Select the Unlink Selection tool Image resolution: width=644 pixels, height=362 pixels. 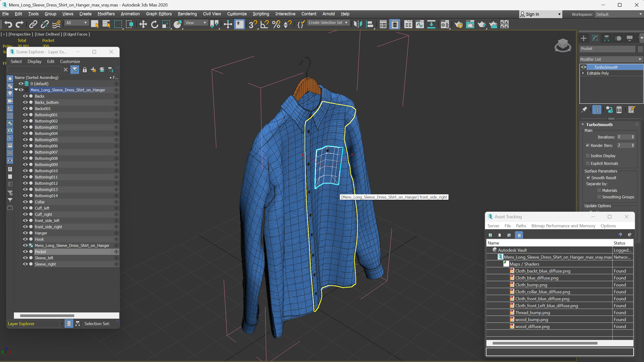point(45,24)
